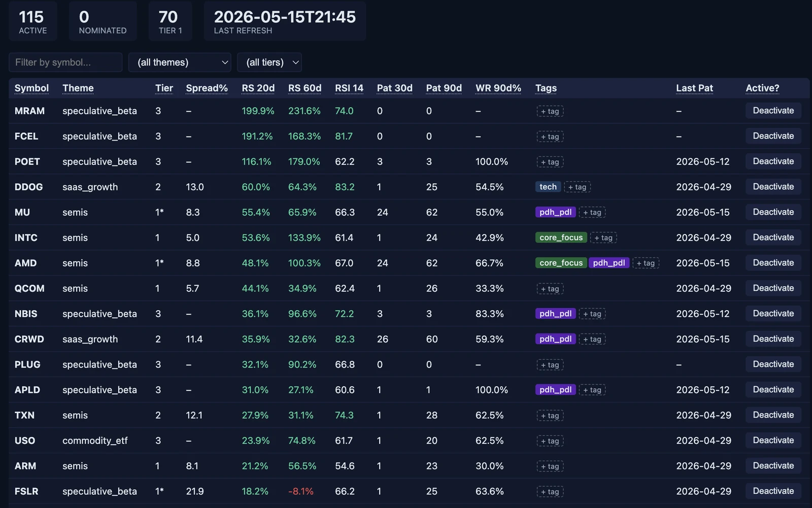Deactivate the FSLR row

(x=773, y=491)
